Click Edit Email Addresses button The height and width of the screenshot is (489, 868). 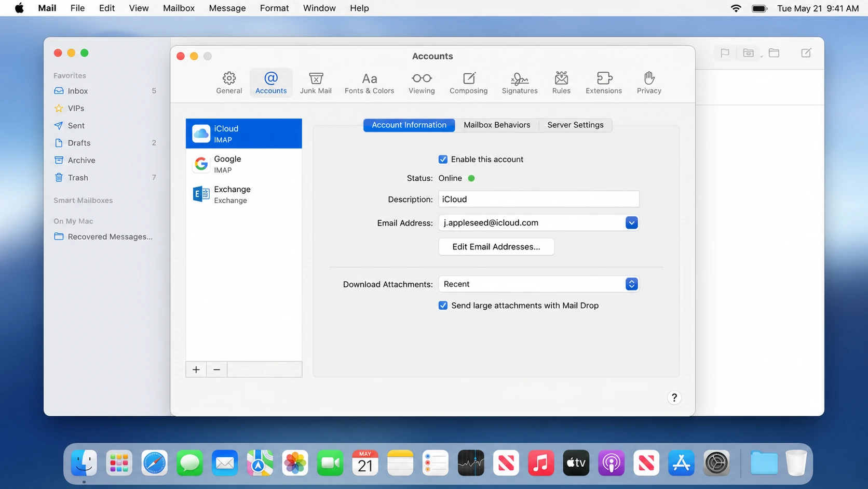pos(496,247)
